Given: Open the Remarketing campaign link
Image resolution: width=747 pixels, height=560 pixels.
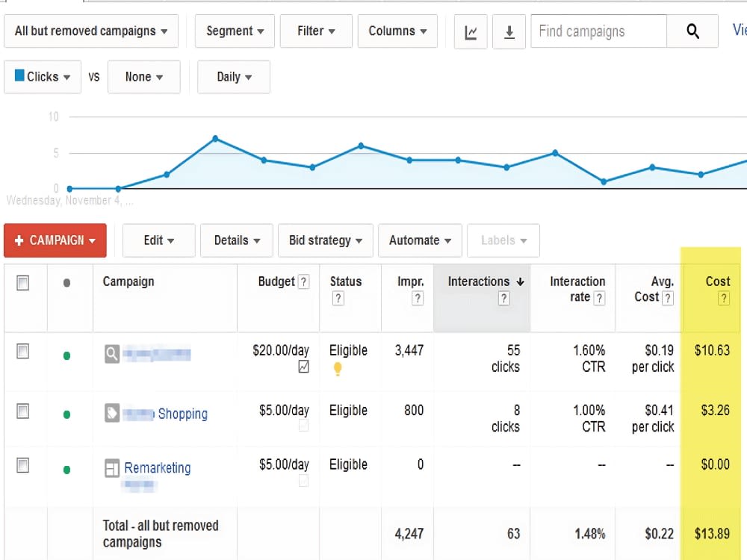Looking at the screenshot, I should tap(157, 468).
